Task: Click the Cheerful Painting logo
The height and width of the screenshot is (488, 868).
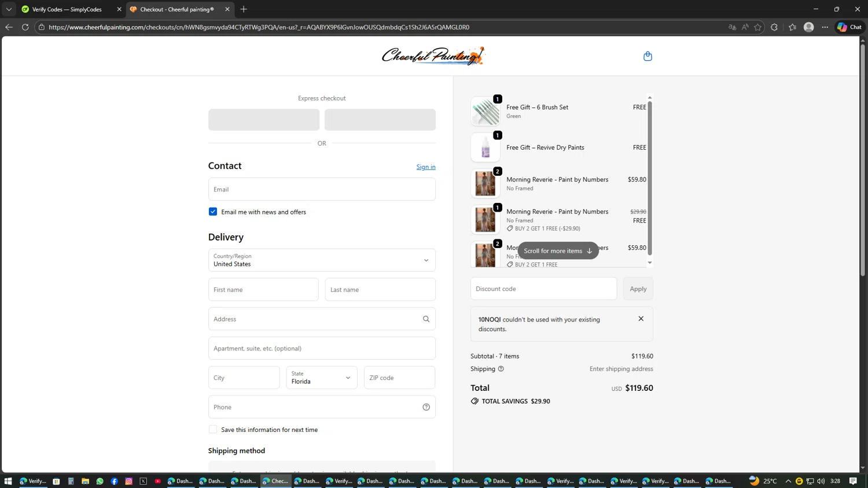Action: (433, 56)
